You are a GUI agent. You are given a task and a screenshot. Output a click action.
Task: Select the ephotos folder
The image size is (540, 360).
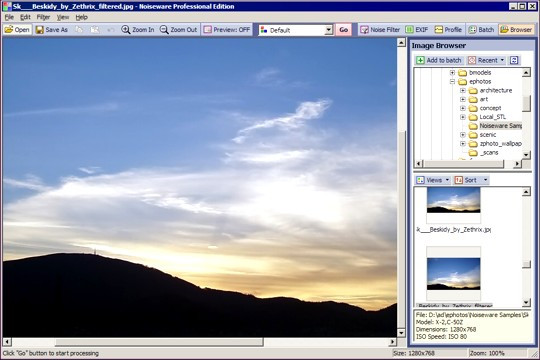pyautogui.click(x=480, y=82)
